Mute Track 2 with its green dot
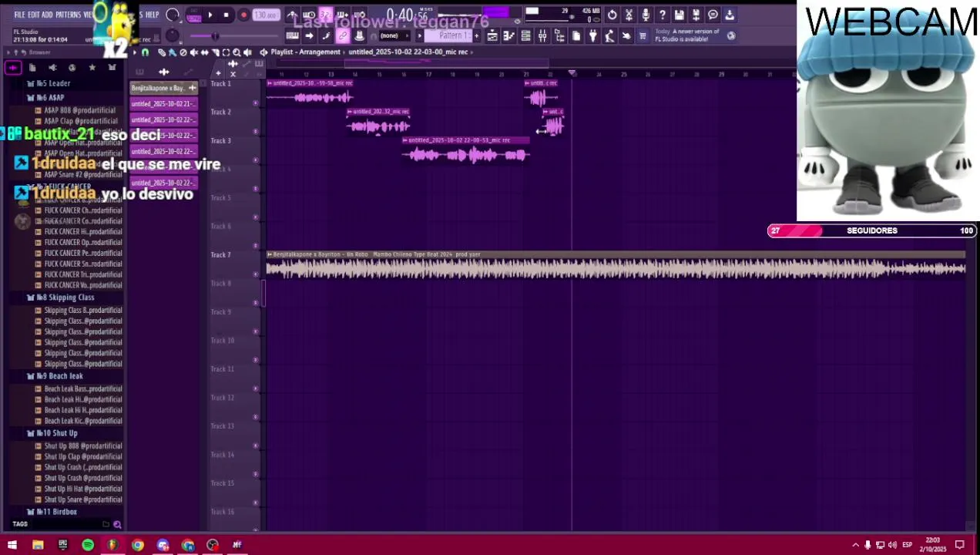980x555 pixels. tap(256, 131)
